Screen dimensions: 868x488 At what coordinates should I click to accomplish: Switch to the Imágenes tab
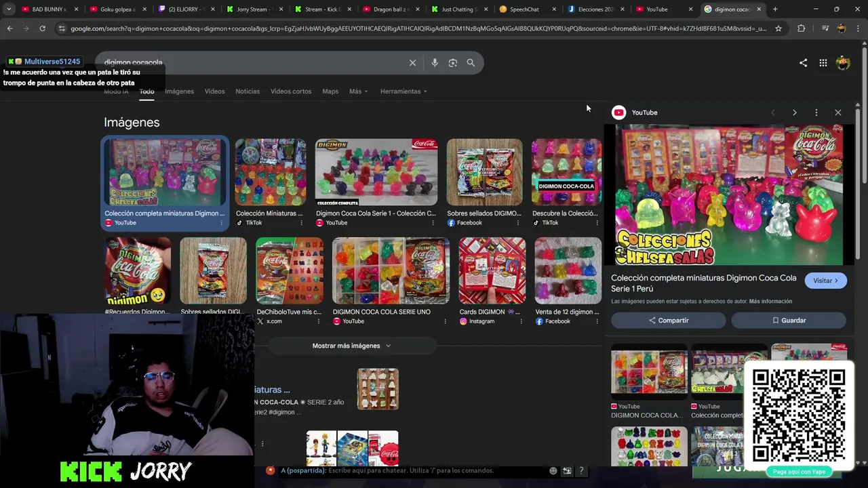[179, 91]
